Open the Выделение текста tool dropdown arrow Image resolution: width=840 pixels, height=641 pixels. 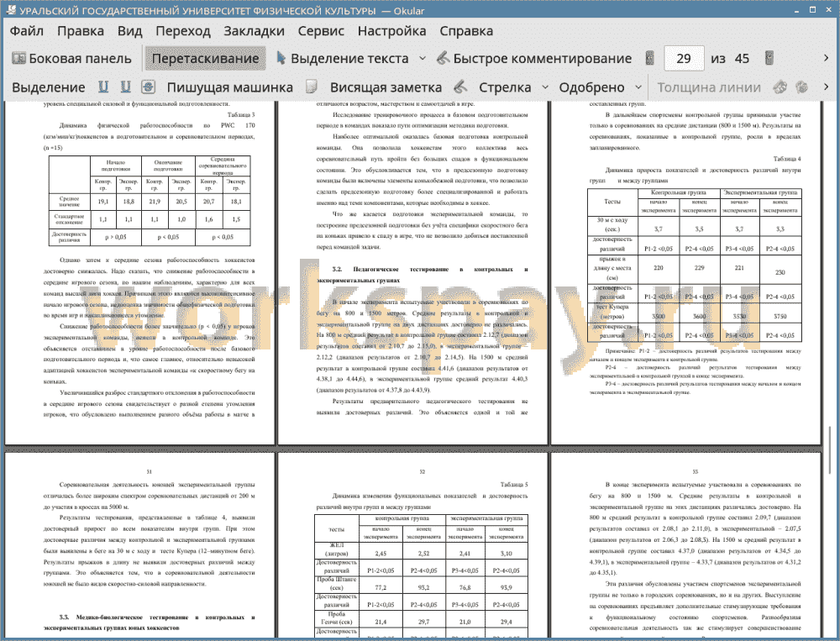coord(423,59)
